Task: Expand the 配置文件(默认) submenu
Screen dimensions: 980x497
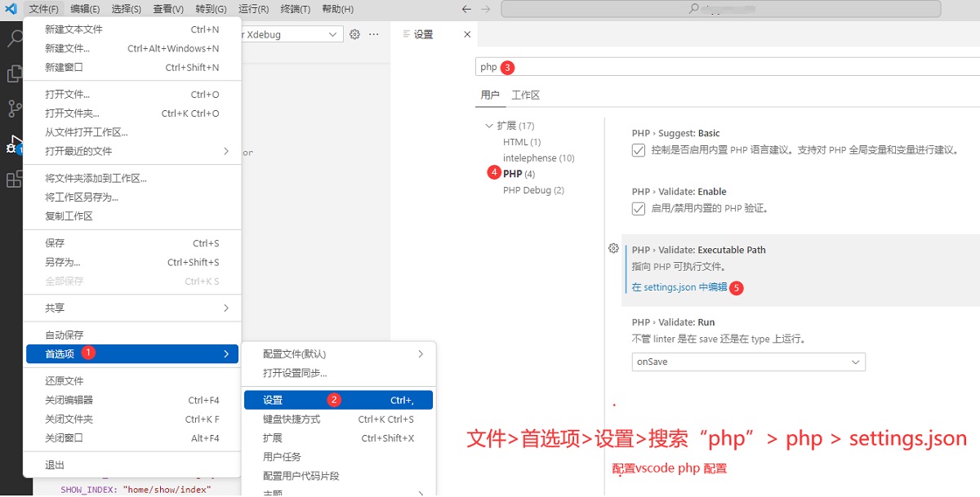Action: (x=338, y=354)
